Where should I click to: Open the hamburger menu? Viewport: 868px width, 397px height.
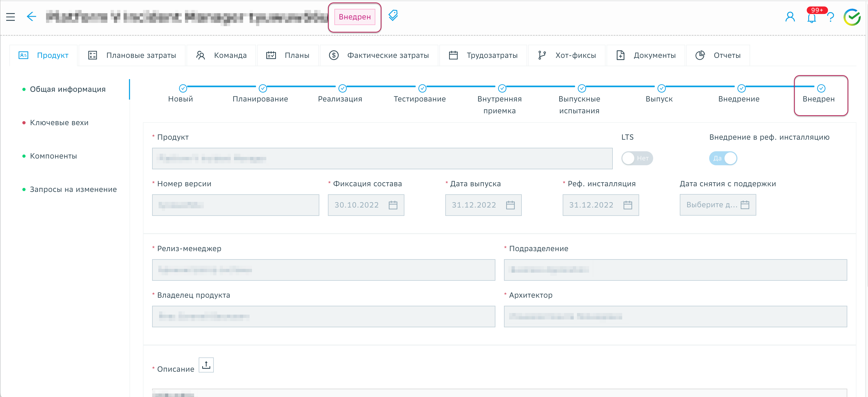(x=10, y=16)
